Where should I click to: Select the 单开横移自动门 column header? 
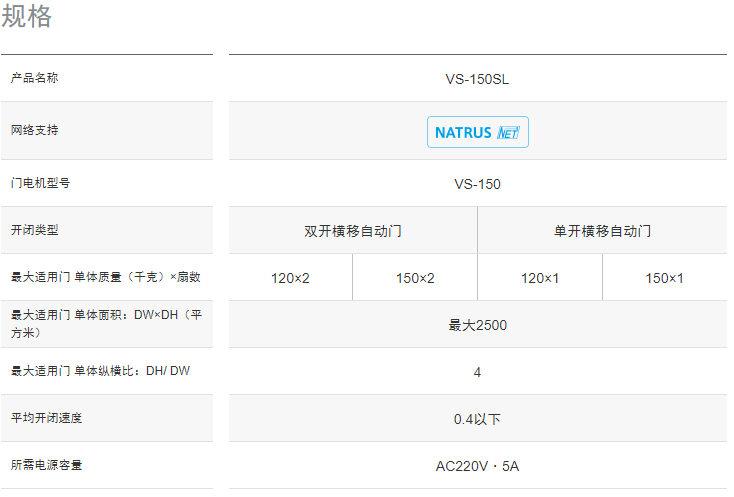[602, 231]
